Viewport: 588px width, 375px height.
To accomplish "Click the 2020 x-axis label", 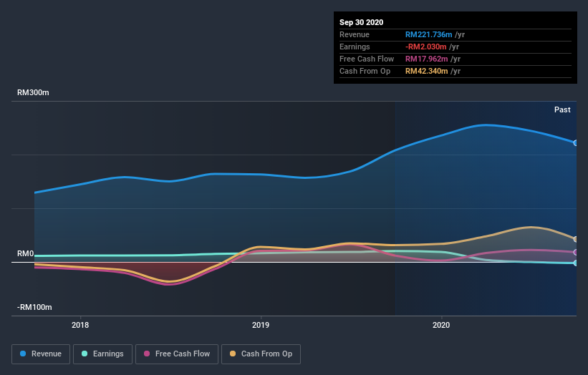I will coord(441,325).
